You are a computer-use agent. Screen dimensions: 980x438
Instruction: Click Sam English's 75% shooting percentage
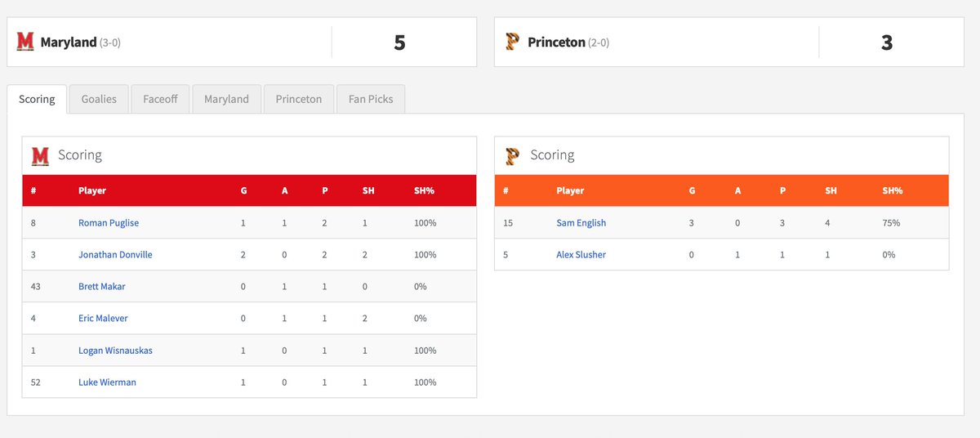(x=890, y=223)
